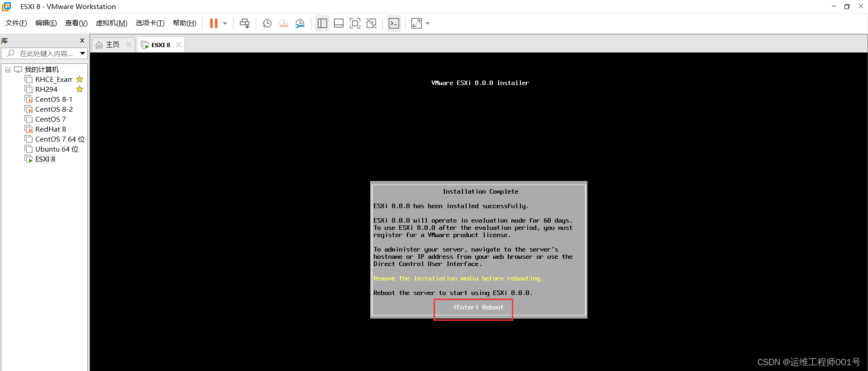The height and width of the screenshot is (371, 868).
Task: Click the take snapshot icon
Action: point(267,24)
